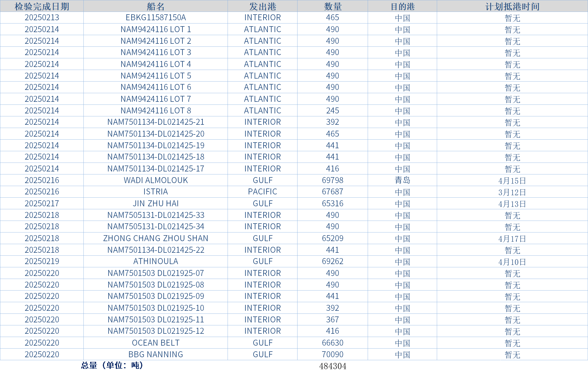Image resolution: width=588 pixels, height=371 pixels.
Task: Select the quantity cell showing 69798
Action: pyautogui.click(x=333, y=180)
